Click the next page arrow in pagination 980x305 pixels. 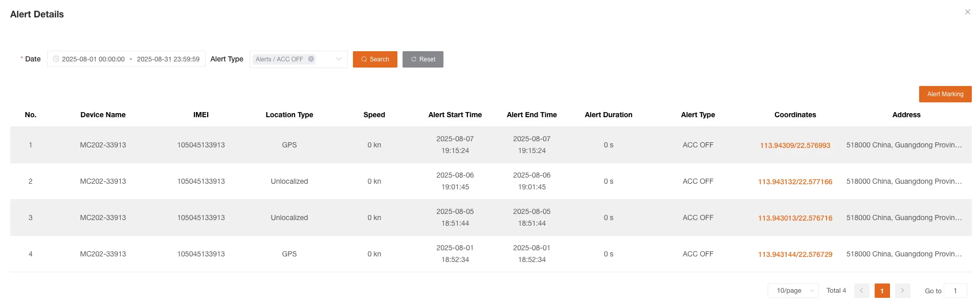coord(902,290)
